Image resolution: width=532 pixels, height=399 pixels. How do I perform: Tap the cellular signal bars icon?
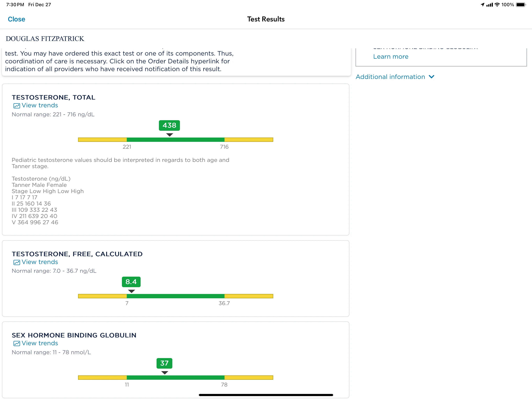coord(489,4)
